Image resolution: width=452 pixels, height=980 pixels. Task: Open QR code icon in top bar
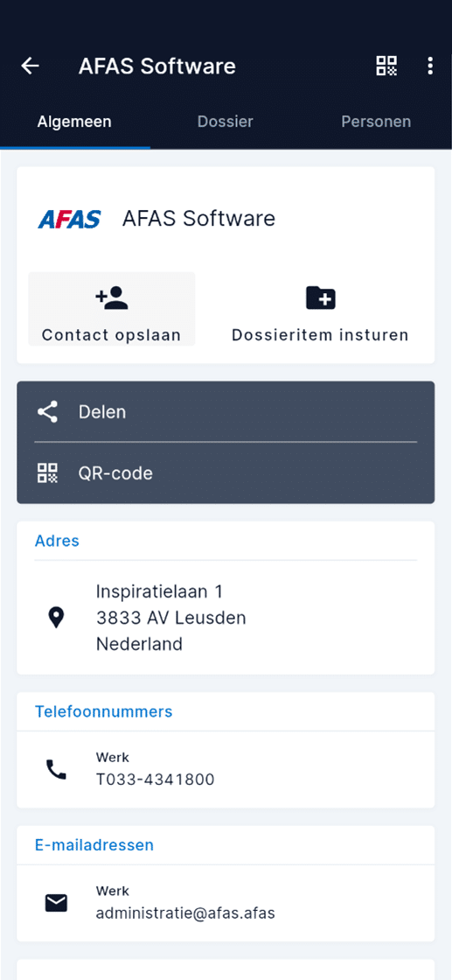click(386, 66)
